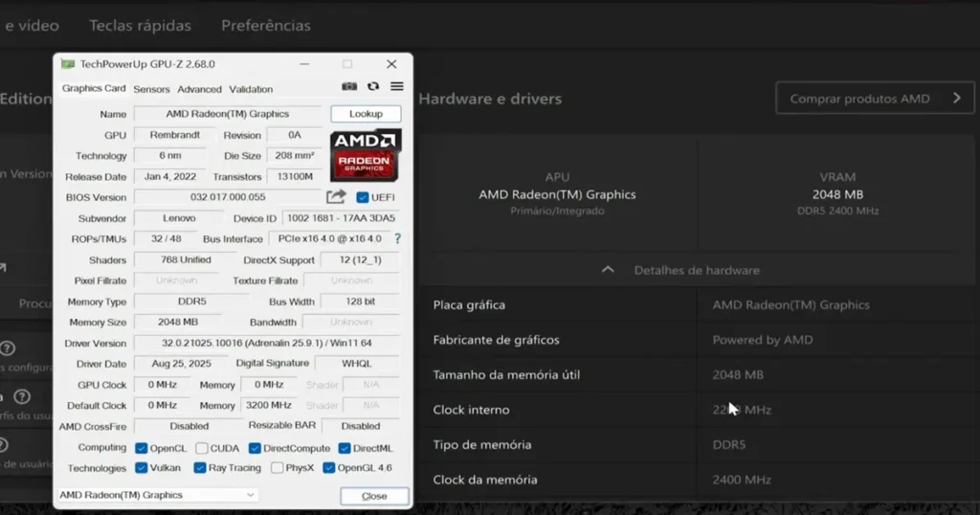Image resolution: width=980 pixels, height=515 pixels.
Task: Click the Technology field 6 nm
Action: click(x=170, y=156)
